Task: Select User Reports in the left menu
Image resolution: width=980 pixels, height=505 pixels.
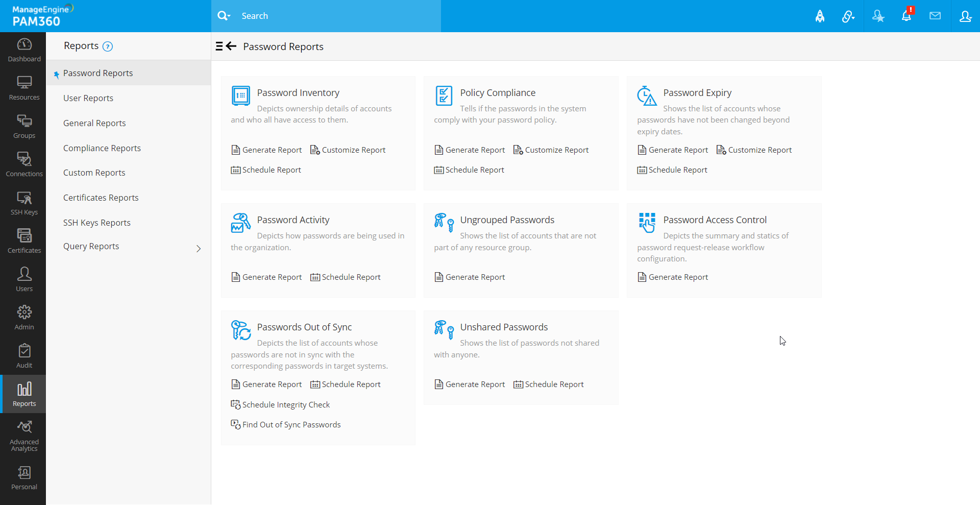Action: (x=88, y=98)
